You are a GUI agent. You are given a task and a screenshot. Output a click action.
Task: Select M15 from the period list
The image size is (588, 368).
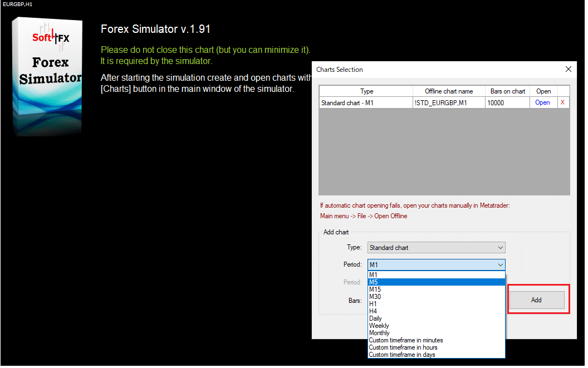pyautogui.click(x=436, y=290)
